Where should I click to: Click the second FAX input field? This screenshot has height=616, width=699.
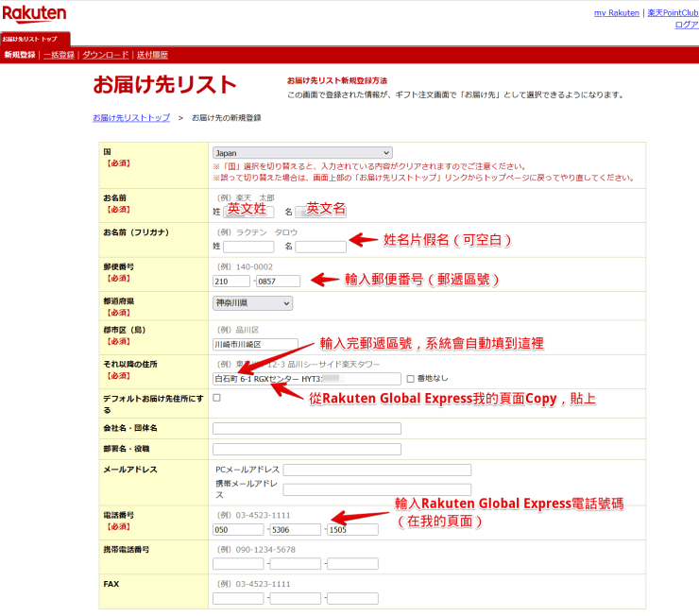pos(295,598)
